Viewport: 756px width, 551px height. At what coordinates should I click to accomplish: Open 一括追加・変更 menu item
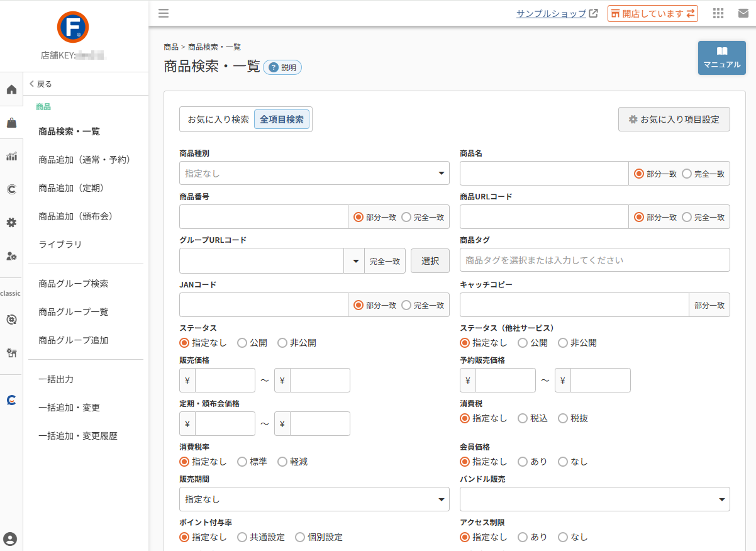(69, 408)
